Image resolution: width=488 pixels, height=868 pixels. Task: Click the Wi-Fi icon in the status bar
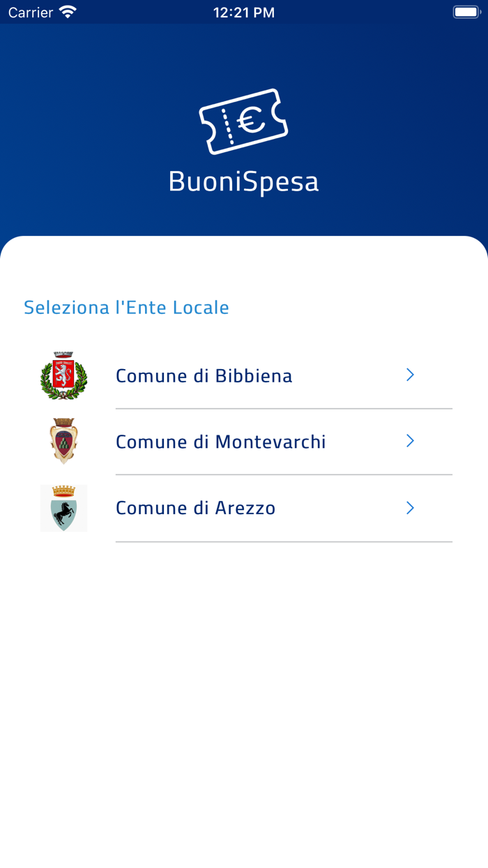[x=67, y=11]
